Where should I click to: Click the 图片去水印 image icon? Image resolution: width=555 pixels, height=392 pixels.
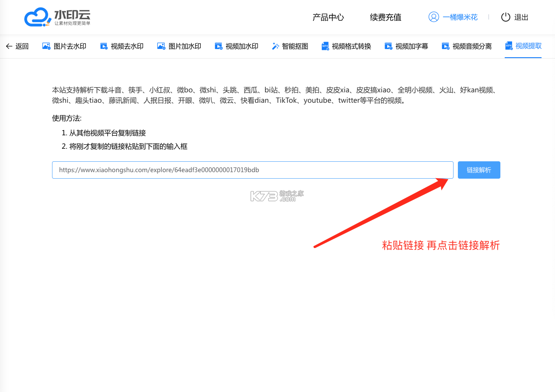pyautogui.click(x=46, y=46)
